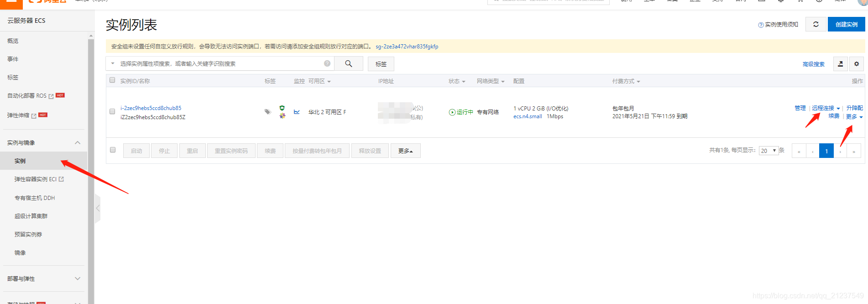Open the 实例使用须知 help link

pos(781,25)
